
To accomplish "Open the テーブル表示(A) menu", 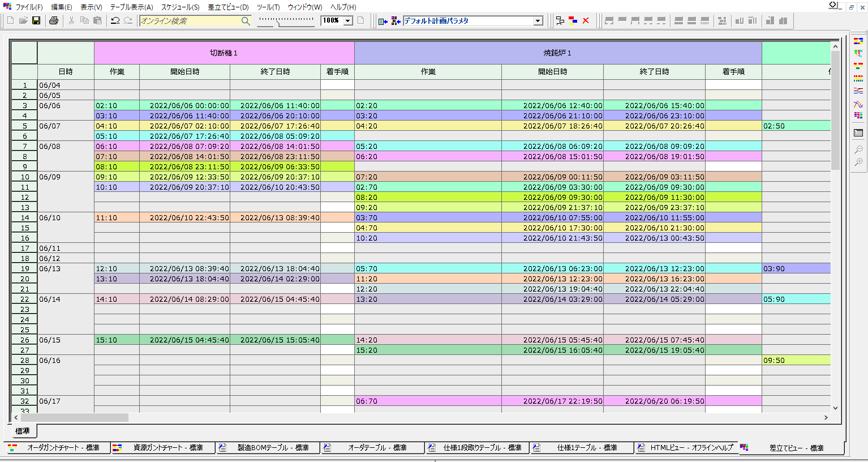I will 131,7.
